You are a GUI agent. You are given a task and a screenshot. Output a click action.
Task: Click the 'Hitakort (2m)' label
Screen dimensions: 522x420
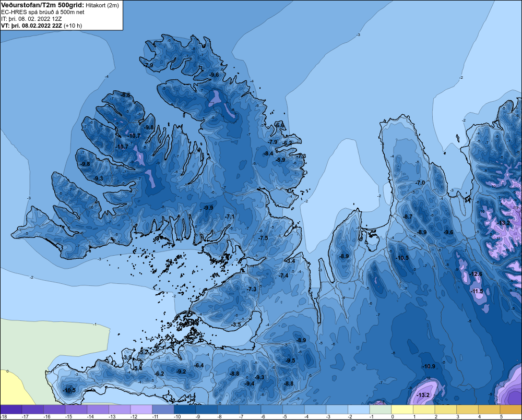coord(102,5)
